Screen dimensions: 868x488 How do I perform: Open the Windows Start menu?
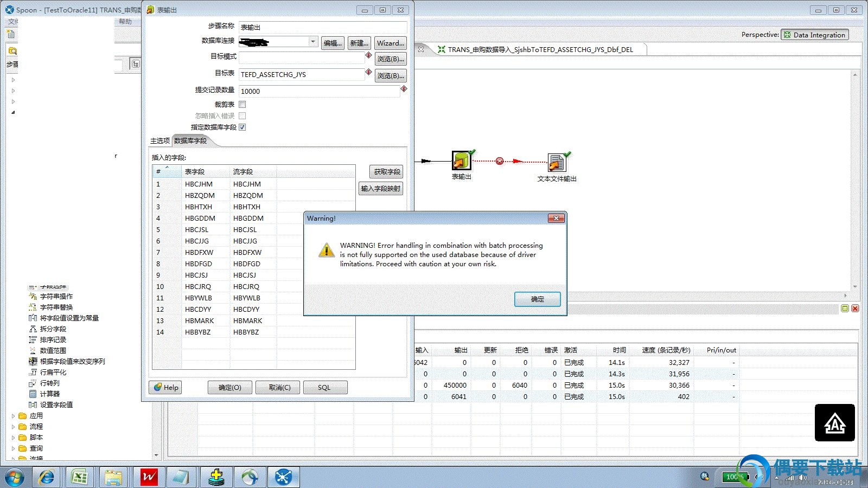click(x=15, y=478)
